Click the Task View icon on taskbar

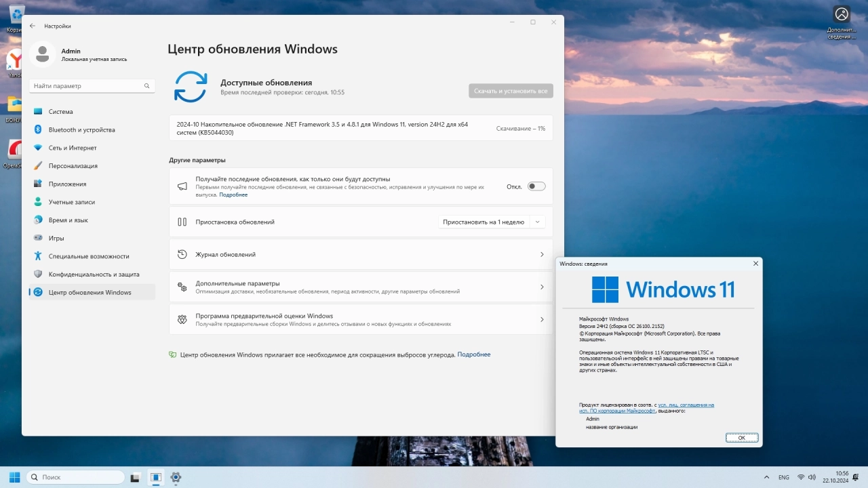pos(135,477)
